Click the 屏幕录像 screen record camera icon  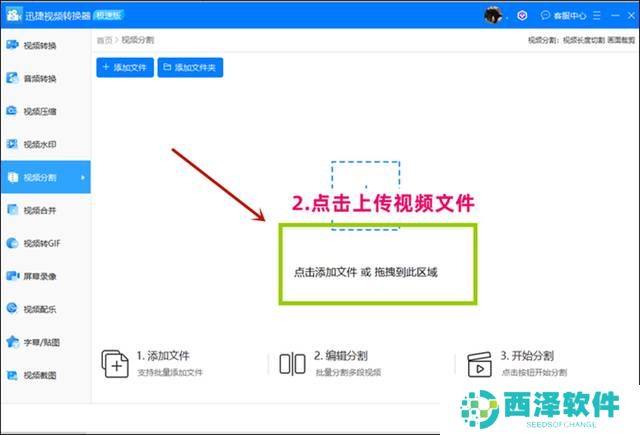pyautogui.click(x=13, y=276)
